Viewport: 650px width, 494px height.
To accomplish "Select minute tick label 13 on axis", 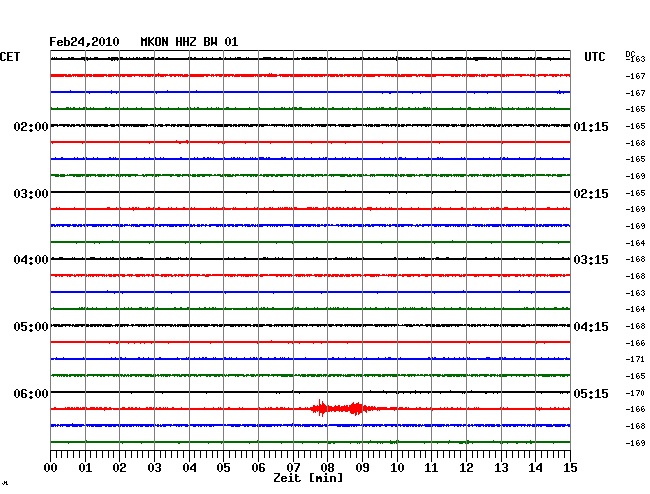I will (501, 467).
